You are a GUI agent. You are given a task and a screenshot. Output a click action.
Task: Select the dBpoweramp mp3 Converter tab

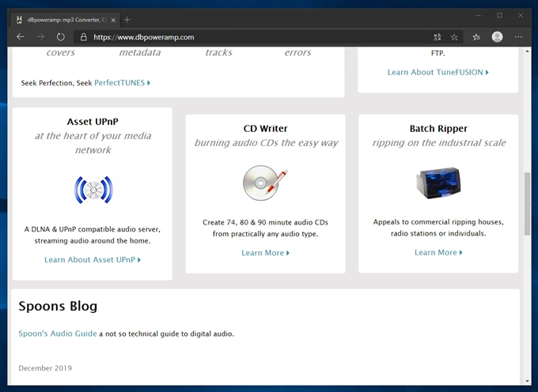coord(65,20)
